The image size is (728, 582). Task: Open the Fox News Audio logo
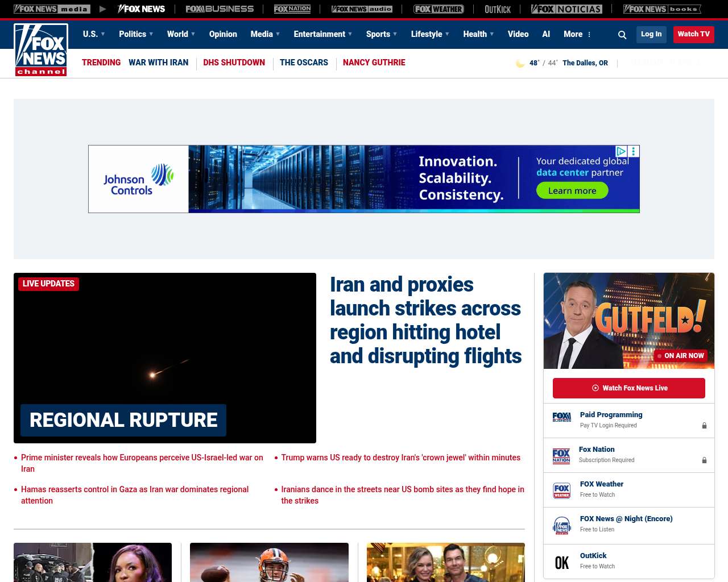click(362, 9)
